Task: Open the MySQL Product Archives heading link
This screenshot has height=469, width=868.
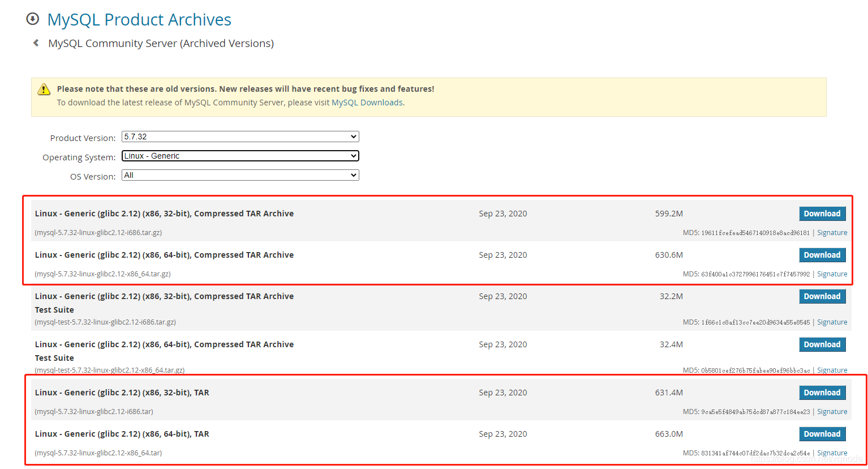Action: click(x=139, y=19)
